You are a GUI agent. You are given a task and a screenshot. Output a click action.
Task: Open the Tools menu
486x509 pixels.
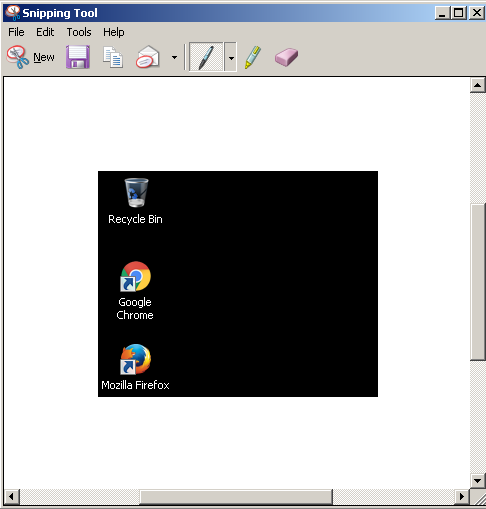tap(79, 32)
